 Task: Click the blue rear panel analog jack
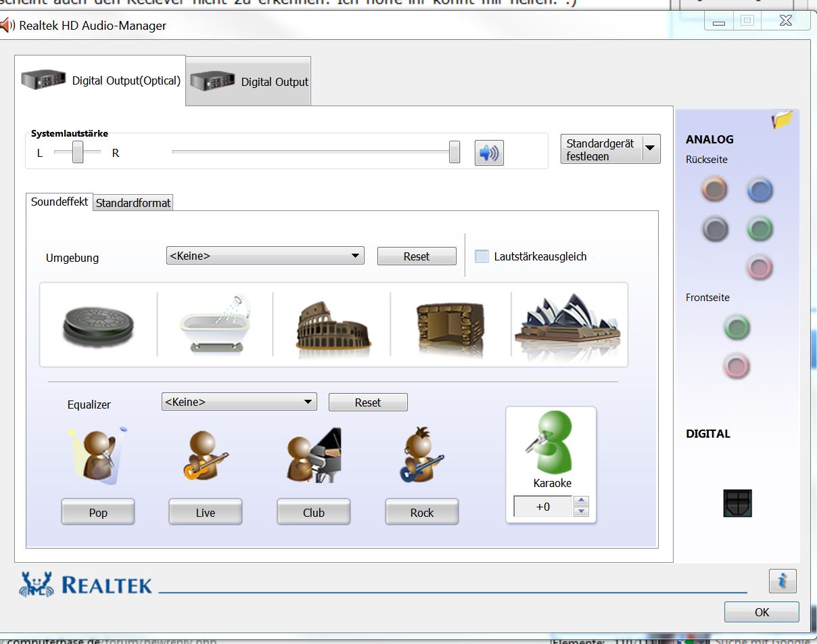tap(760, 189)
